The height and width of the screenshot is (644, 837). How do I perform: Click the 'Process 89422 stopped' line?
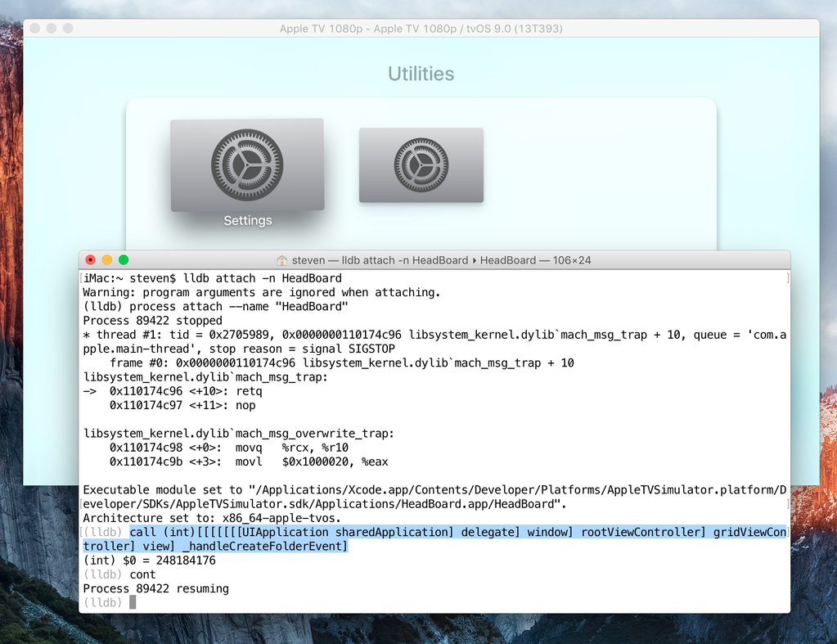click(153, 321)
